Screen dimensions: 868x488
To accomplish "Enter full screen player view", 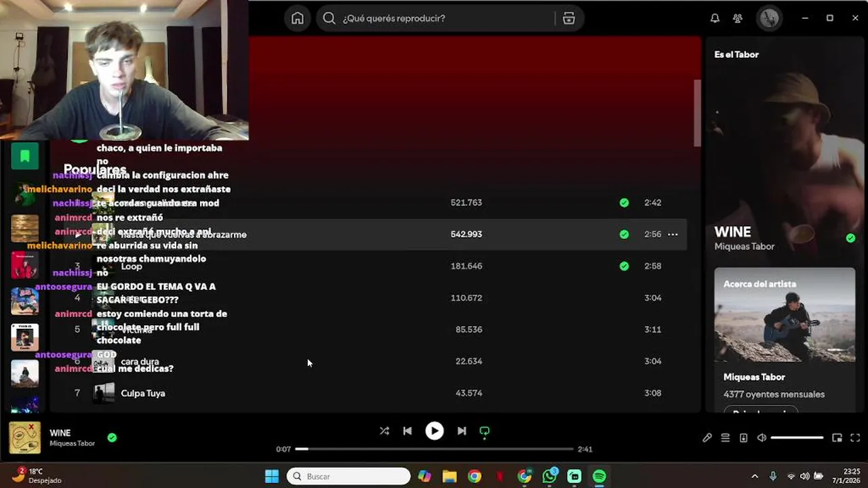I will coord(855,438).
